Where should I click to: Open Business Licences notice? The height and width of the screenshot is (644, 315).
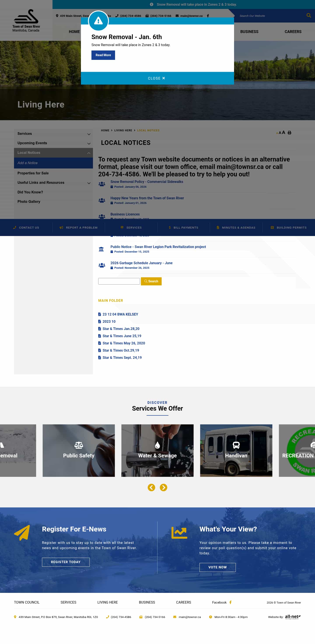point(125,214)
